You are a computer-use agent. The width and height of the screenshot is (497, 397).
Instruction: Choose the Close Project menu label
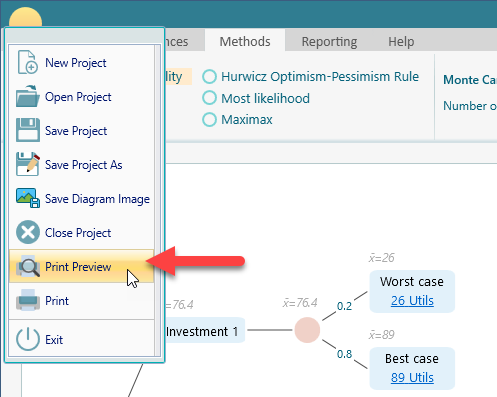[x=78, y=233]
